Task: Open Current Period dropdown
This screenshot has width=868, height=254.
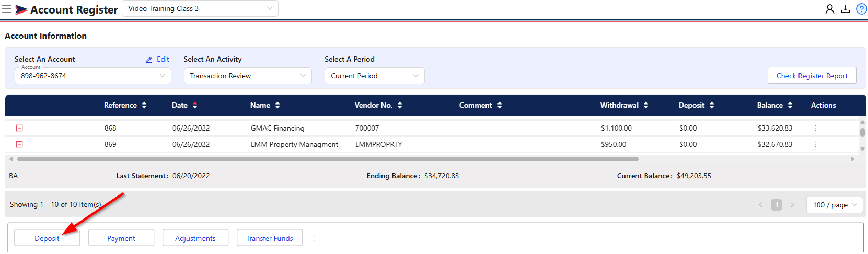Action: 374,76
